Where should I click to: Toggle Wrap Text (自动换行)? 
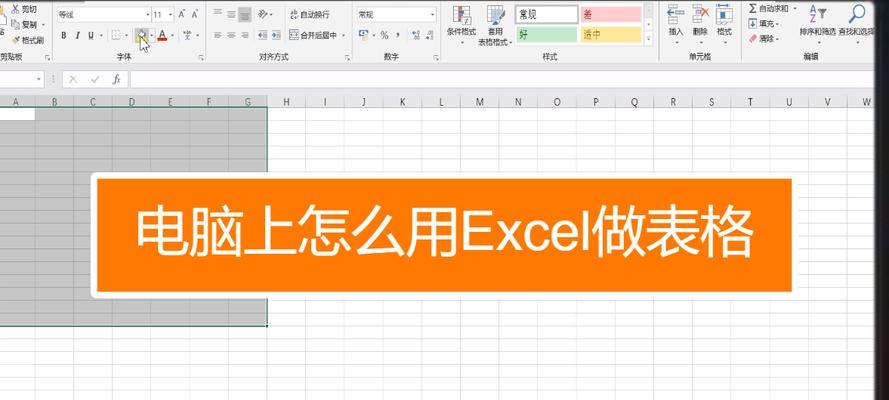click(310, 15)
